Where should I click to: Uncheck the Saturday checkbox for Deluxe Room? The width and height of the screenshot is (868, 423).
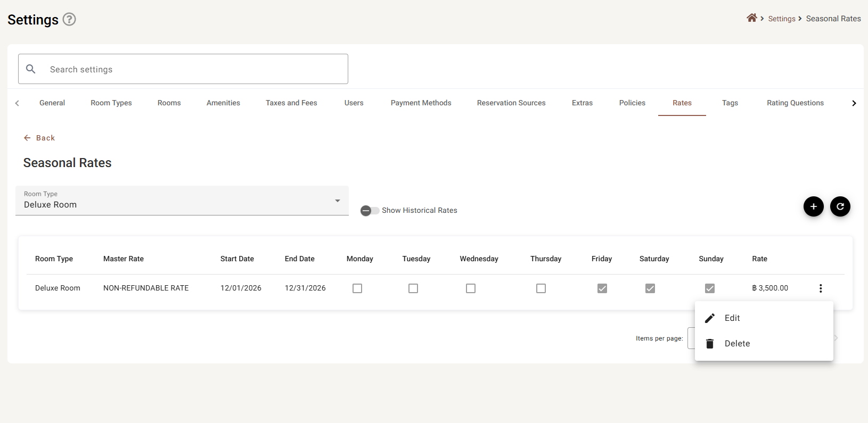click(x=650, y=288)
